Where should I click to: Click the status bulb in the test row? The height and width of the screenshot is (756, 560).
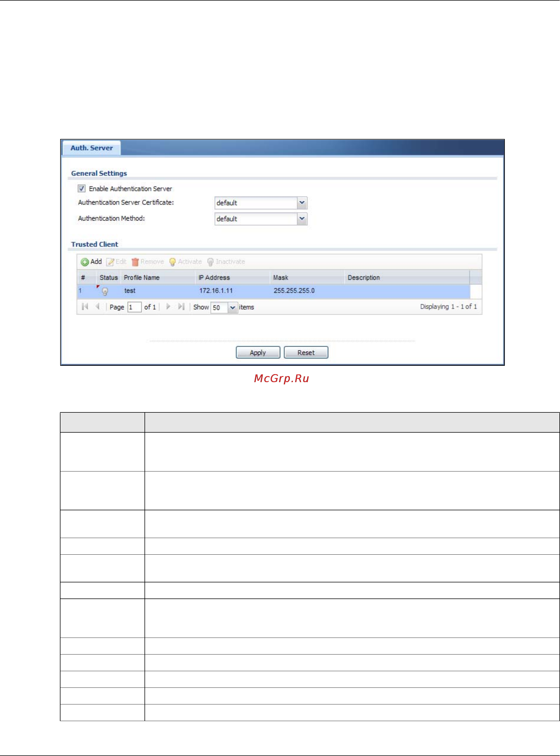pos(105,291)
